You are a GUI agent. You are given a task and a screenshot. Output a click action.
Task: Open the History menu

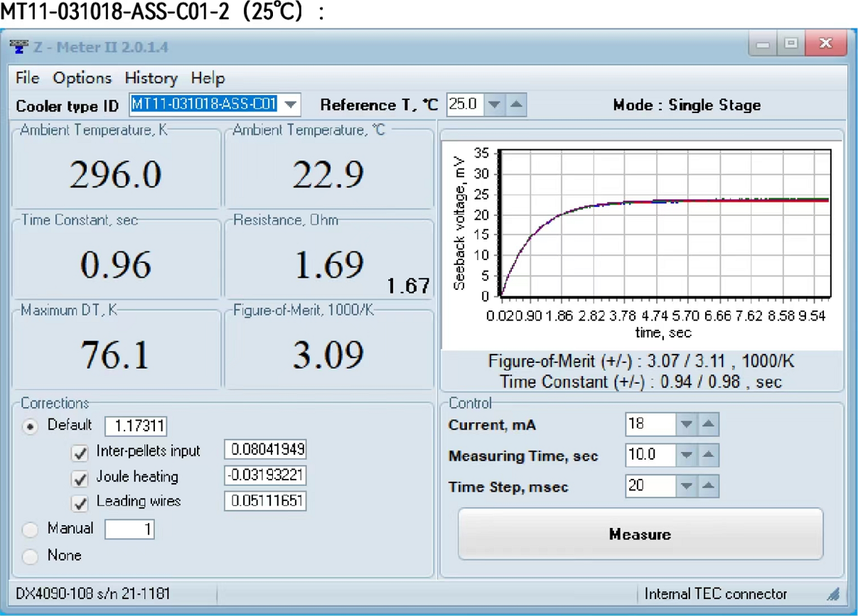pyautogui.click(x=151, y=77)
